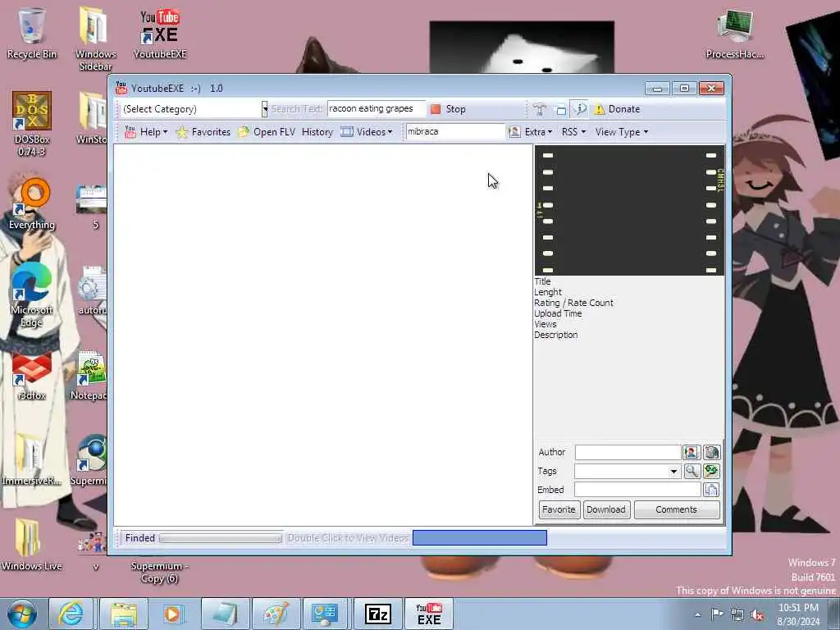Click the author profile icon beside Author field

tap(691, 453)
